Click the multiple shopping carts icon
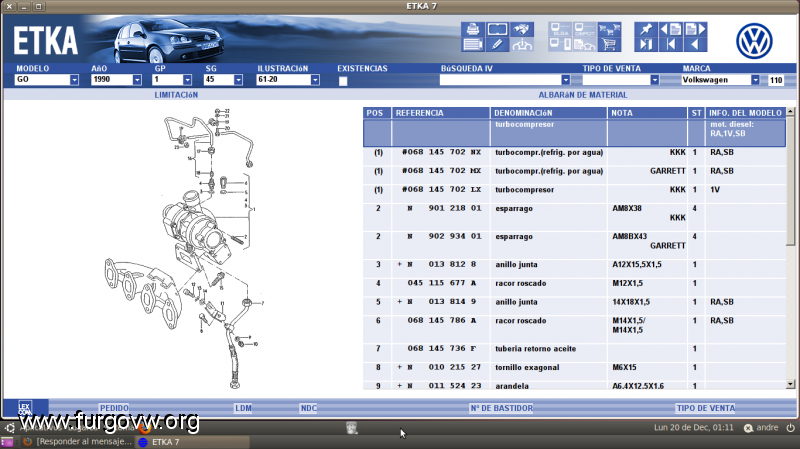Image resolution: width=800 pixels, height=449 pixels. tap(609, 29)
